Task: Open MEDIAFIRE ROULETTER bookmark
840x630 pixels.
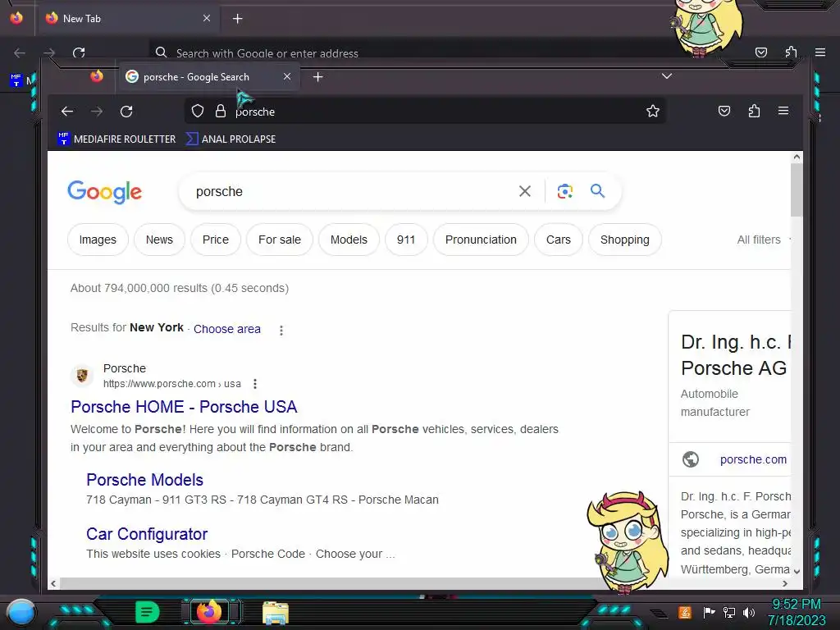Action: [x=116, y=139]
